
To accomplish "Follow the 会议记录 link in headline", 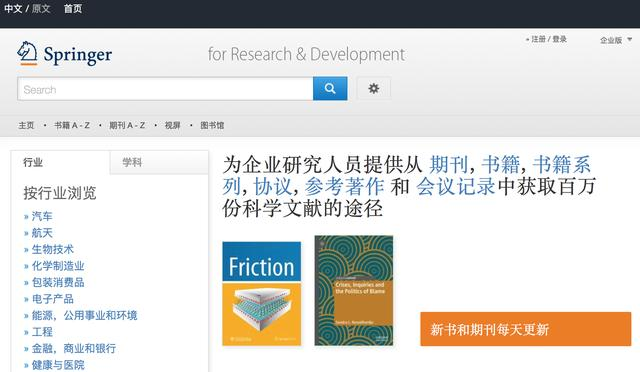I will 456,186.
